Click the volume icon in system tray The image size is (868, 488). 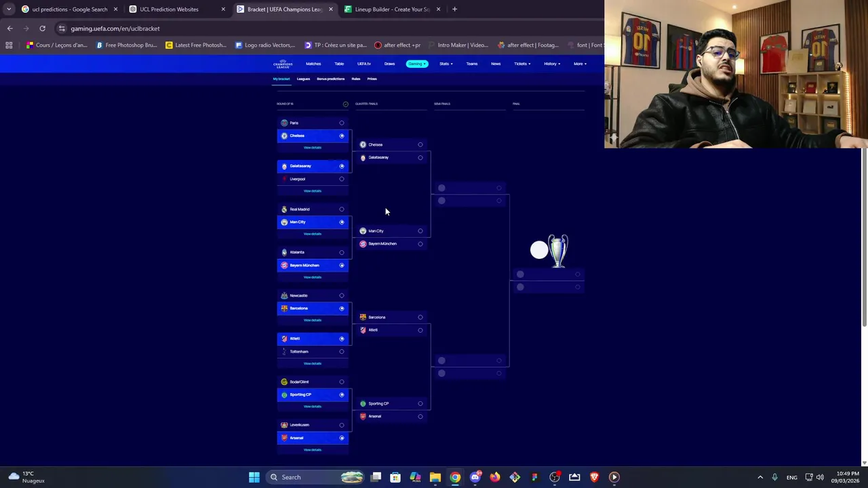[x=820, y=477]
